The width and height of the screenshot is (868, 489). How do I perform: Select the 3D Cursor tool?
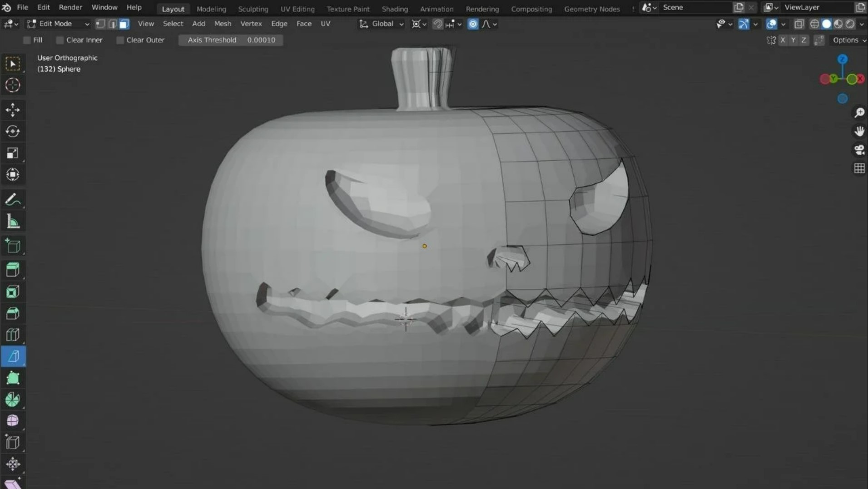tap(13, 85)
